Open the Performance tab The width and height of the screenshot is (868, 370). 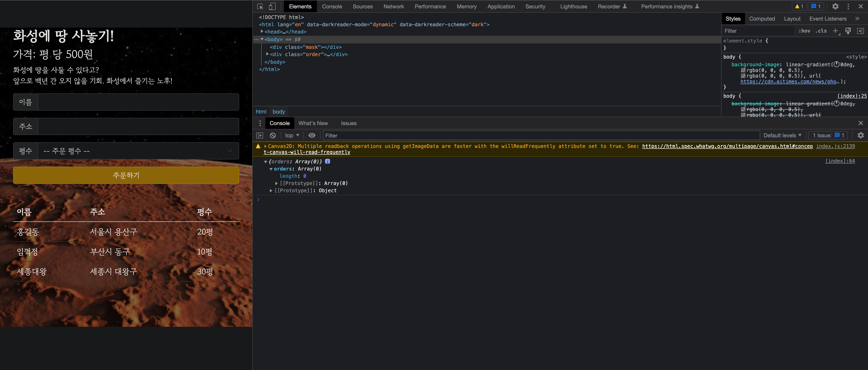430,6
